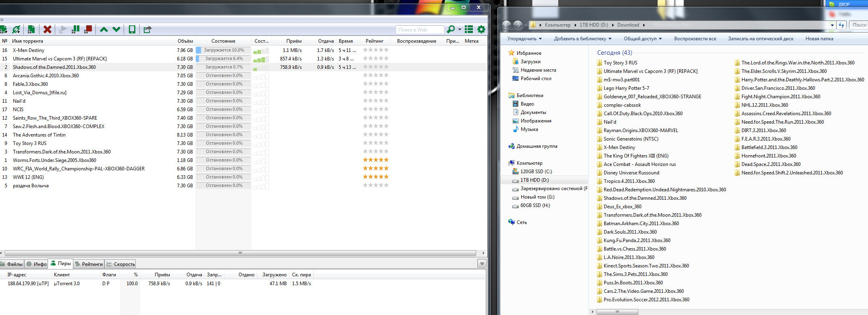Switch to the Файлы tab
The height and width of the screenshot is (315, 868).
12,264
